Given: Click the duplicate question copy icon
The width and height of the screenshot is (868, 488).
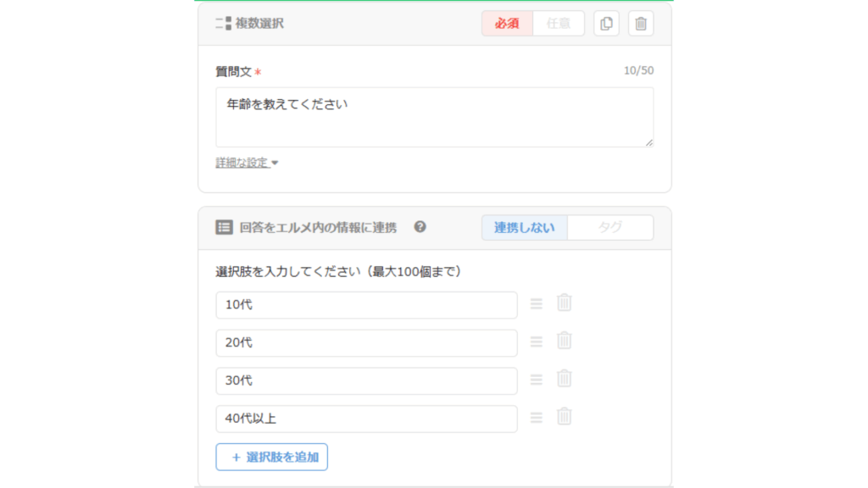Looking at the screenshot, I should coord(606,24).
